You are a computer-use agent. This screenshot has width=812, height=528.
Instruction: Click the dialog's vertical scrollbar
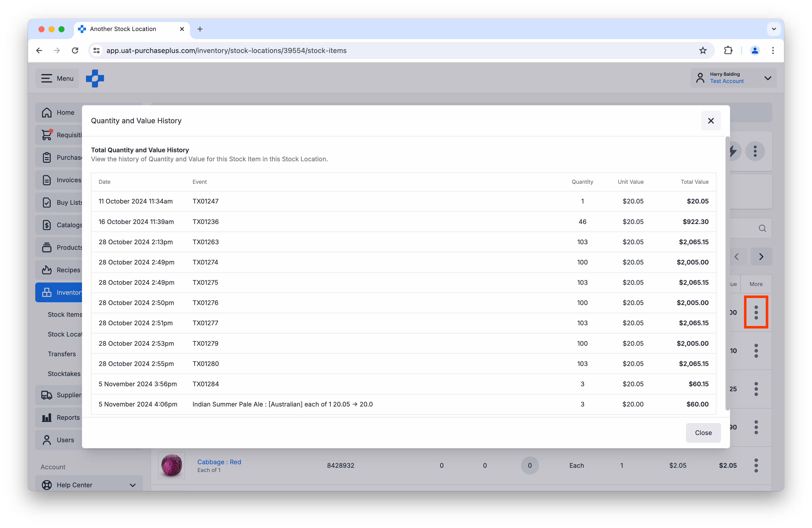(727, 273)
